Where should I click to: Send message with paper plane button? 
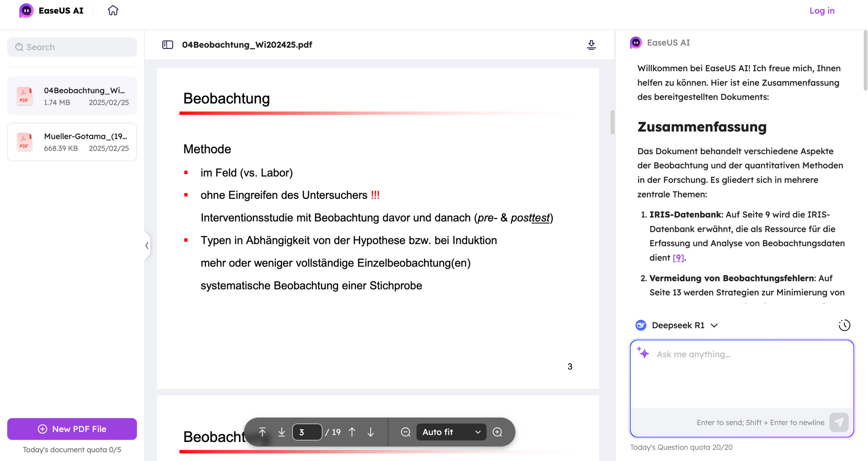click(839, 422)
